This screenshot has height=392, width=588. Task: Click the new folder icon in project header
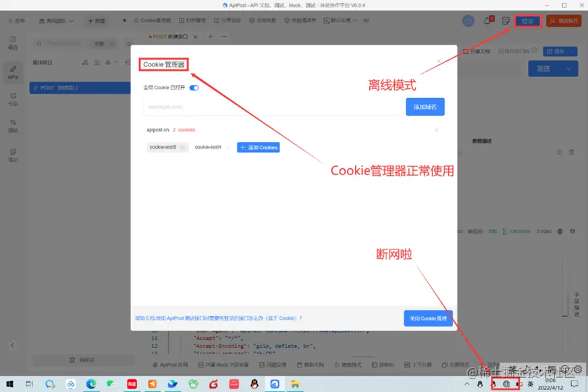(x=97, y=62)
